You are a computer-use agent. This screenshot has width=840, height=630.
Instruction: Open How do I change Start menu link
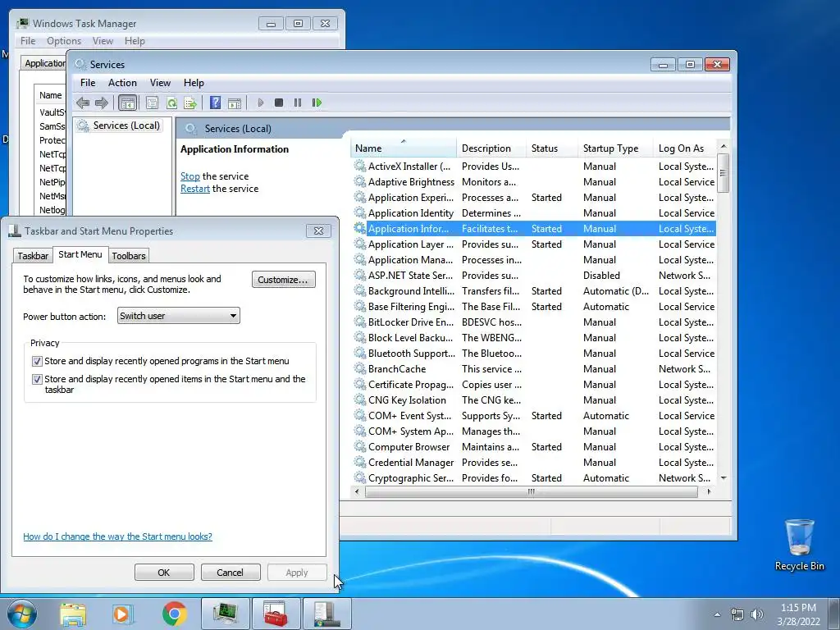tap(117, 536)
